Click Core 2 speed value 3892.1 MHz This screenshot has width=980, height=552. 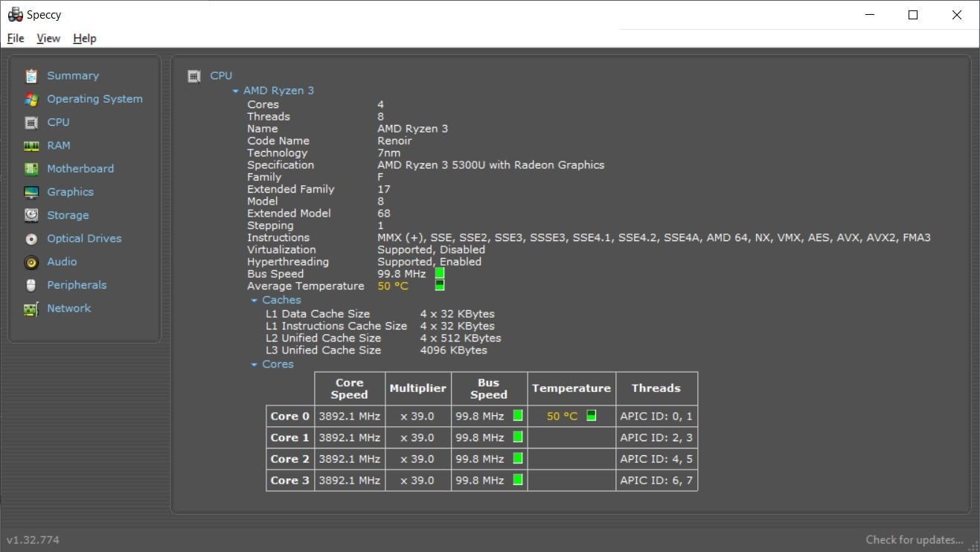coord(350,459)
